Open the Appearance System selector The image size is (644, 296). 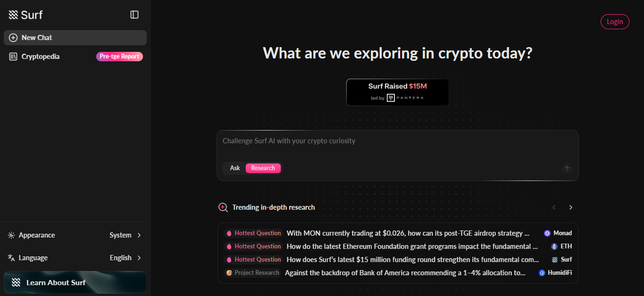(x=125, y=235)
